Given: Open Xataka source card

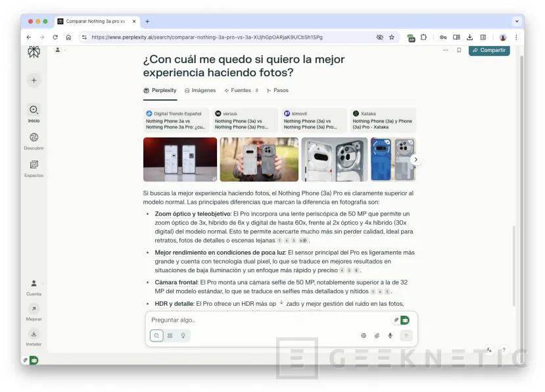Looking at the screenshot, I should pyautogui.click(x=383, y=120).
